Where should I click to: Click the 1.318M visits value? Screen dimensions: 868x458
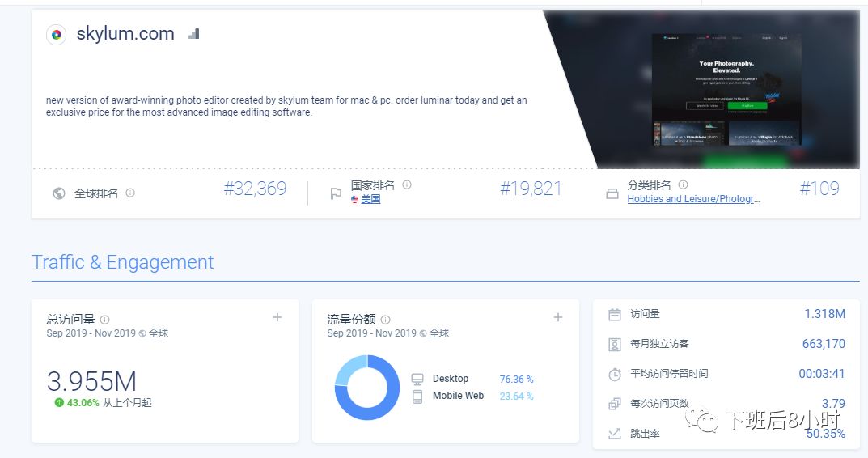point(825,314)
